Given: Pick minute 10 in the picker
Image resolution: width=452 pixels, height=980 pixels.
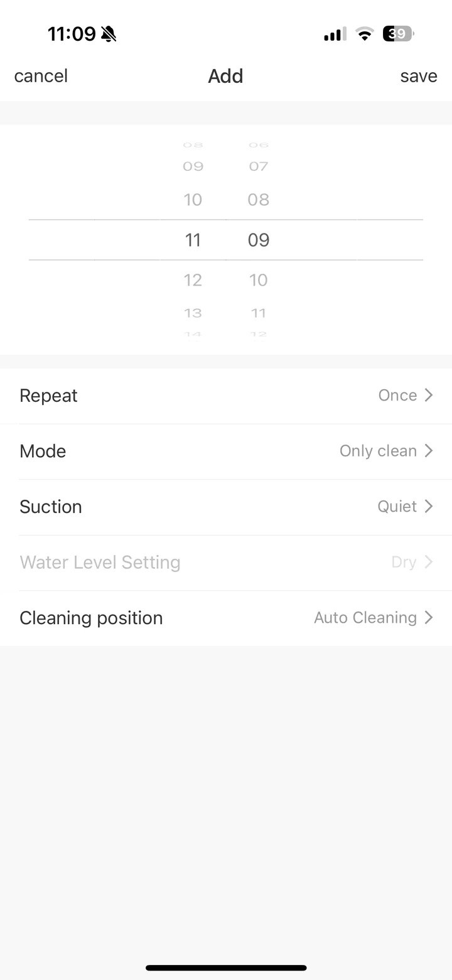Looking at the screenshot, I should pos(259,280).
